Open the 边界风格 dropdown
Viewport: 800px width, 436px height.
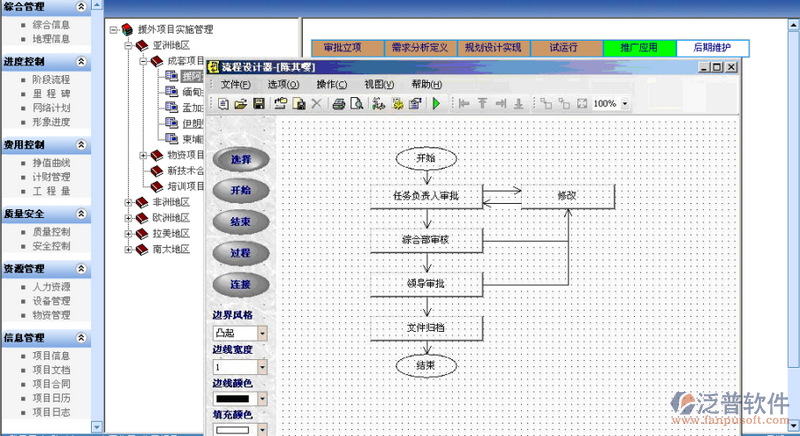263,333
